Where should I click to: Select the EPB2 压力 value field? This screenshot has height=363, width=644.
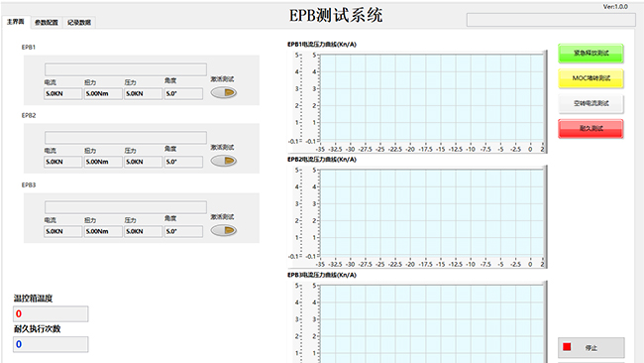pyautogui.click(x=143, y=162)
